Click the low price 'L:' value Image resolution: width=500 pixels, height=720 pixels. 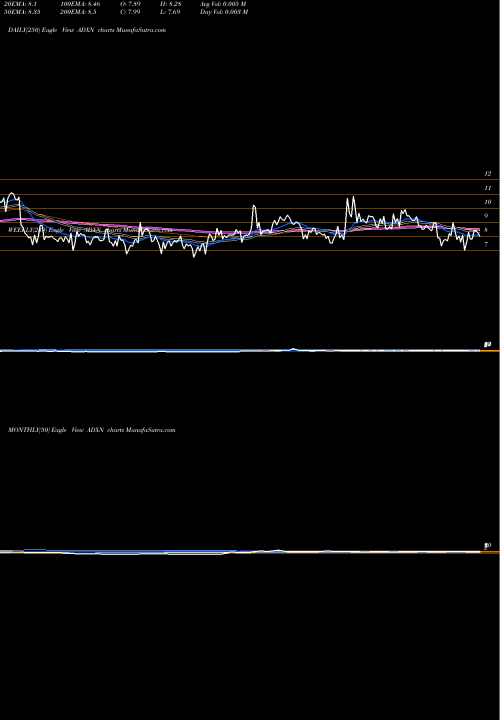pos(170,12)
